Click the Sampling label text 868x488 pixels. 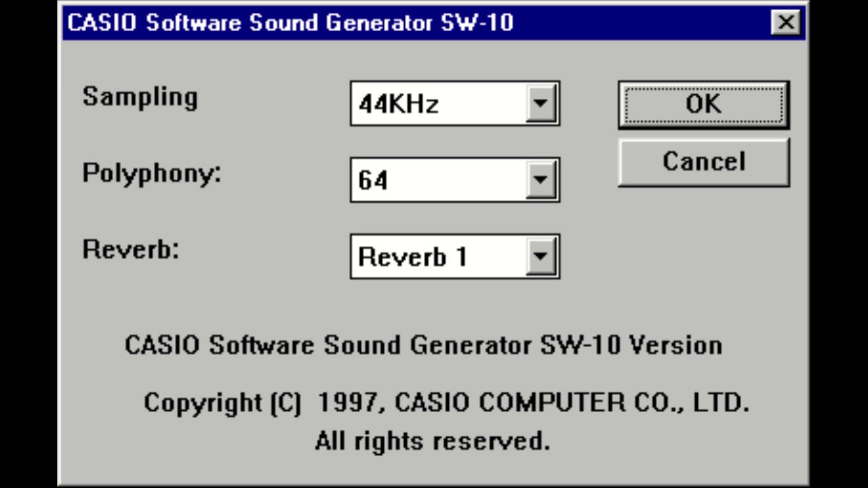(140, 98)
